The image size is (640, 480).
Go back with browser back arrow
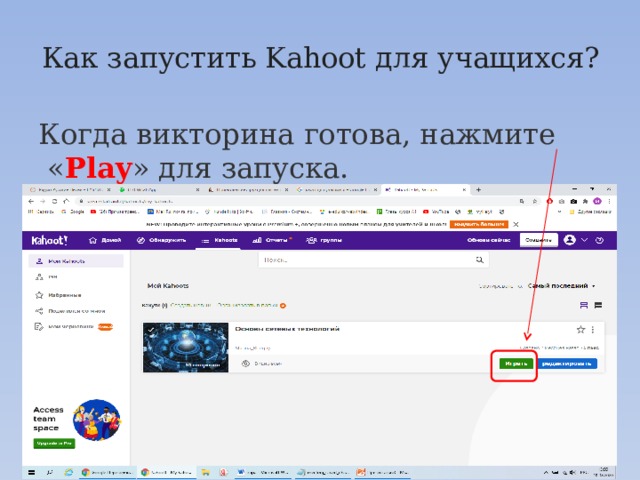[x=31, y=201]
